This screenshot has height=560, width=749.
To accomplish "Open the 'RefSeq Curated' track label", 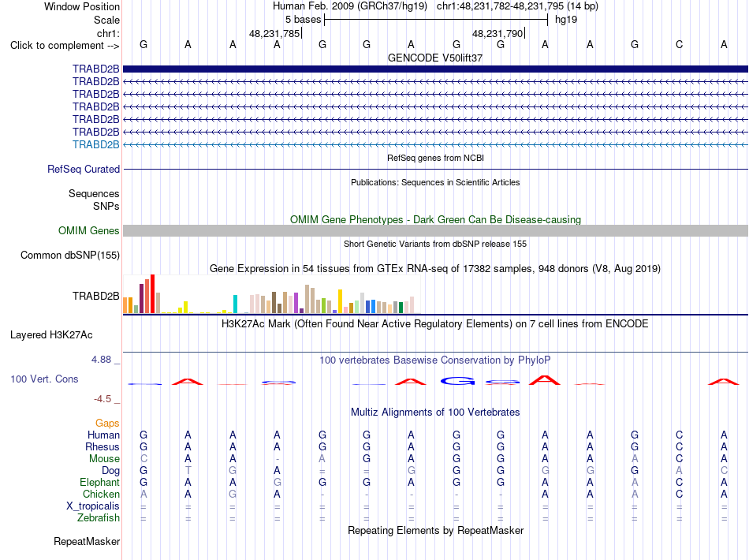I will pyautogui.click(x=84, y=169).
